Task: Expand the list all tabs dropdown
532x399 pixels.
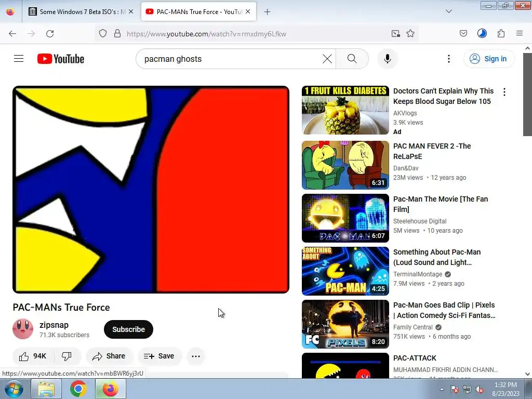Action: 448,11
